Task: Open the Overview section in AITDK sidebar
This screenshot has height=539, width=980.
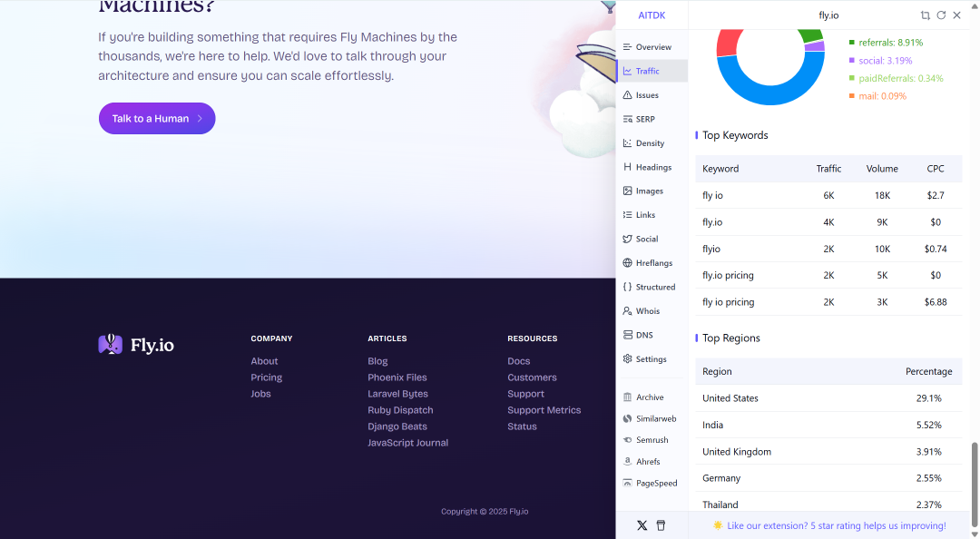Action: pos(652,47)
